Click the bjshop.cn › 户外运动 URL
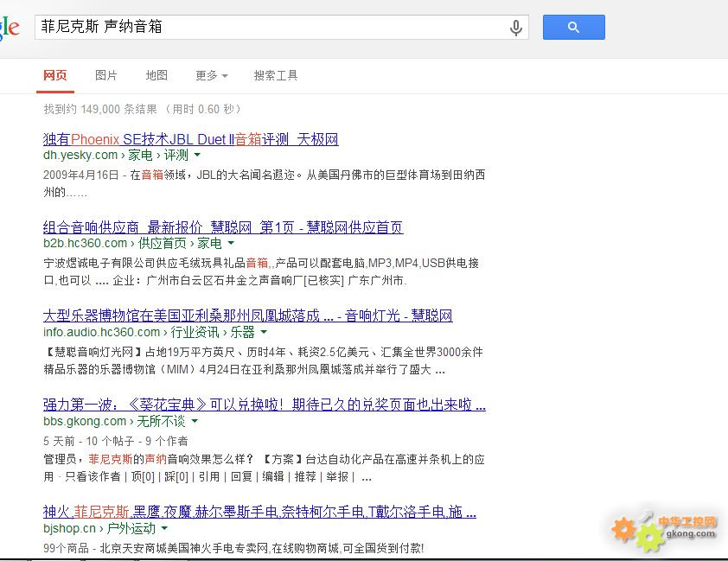728x561 pixels. click(99, 528)
